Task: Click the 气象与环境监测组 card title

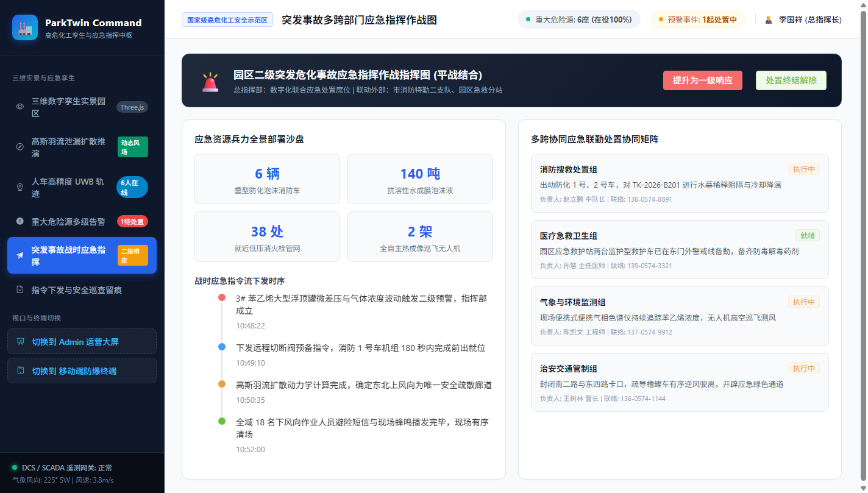Action: click(x=572, y=302)
